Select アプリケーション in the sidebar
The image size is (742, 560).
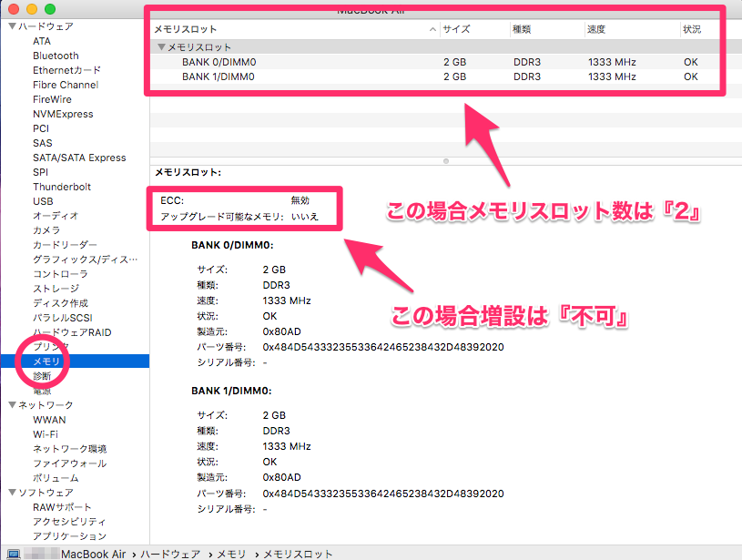click(69, 536)
